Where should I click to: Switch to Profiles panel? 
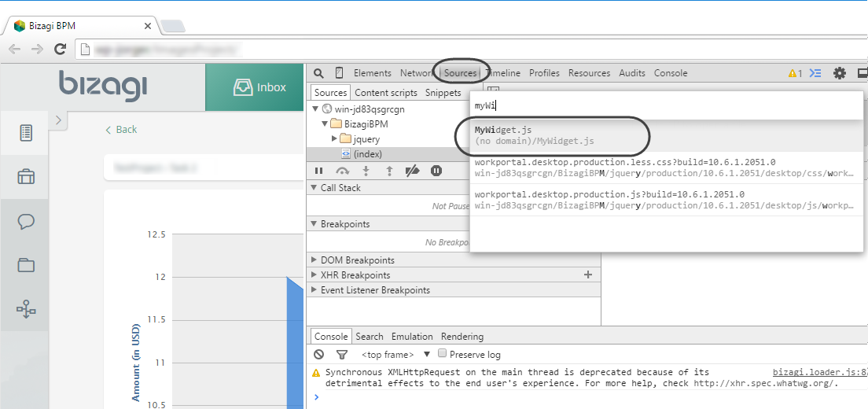[544, 73]
